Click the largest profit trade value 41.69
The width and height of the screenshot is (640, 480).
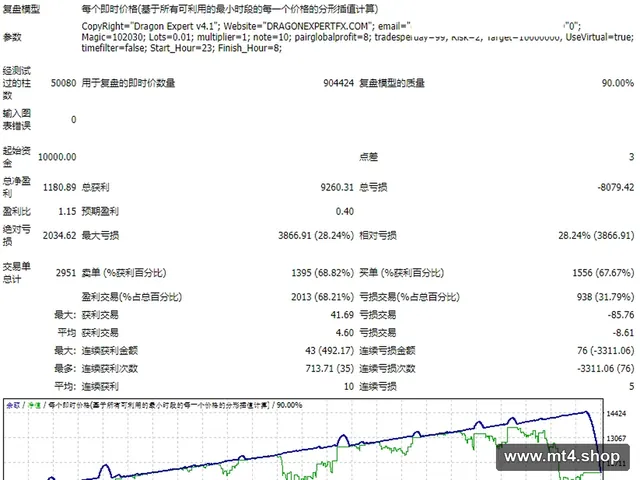[342, 315]
